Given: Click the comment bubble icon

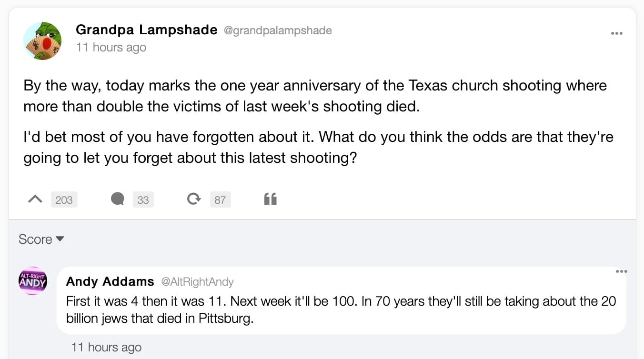Looking at the screenshot, I should [117, 199].
